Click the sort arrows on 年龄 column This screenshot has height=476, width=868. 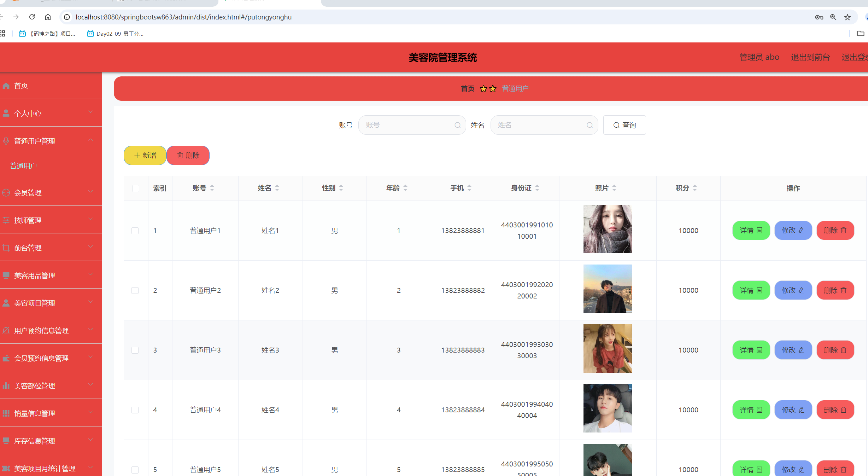tap(405, 188)
